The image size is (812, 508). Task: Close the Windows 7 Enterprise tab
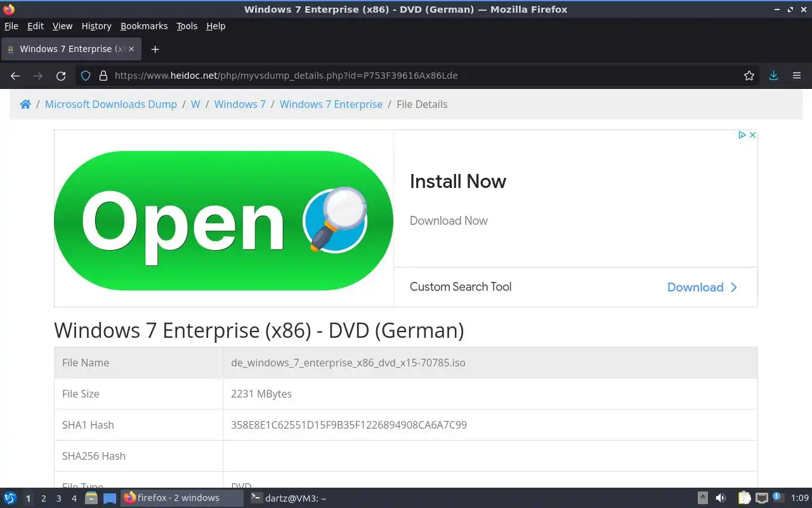tap(131, 49)
